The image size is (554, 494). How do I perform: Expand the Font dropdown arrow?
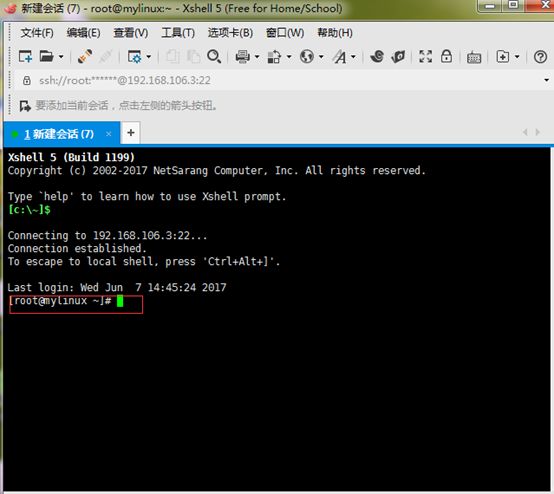coord(353,57)
